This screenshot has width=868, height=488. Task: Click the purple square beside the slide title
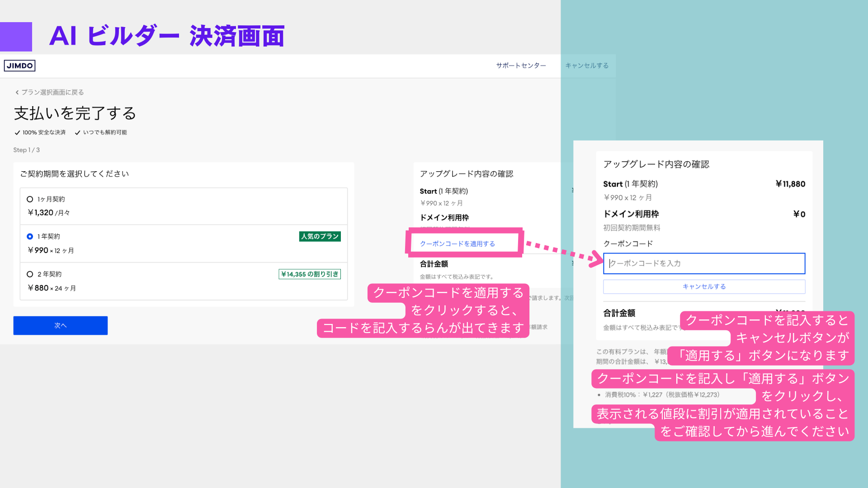pos(16,37)
